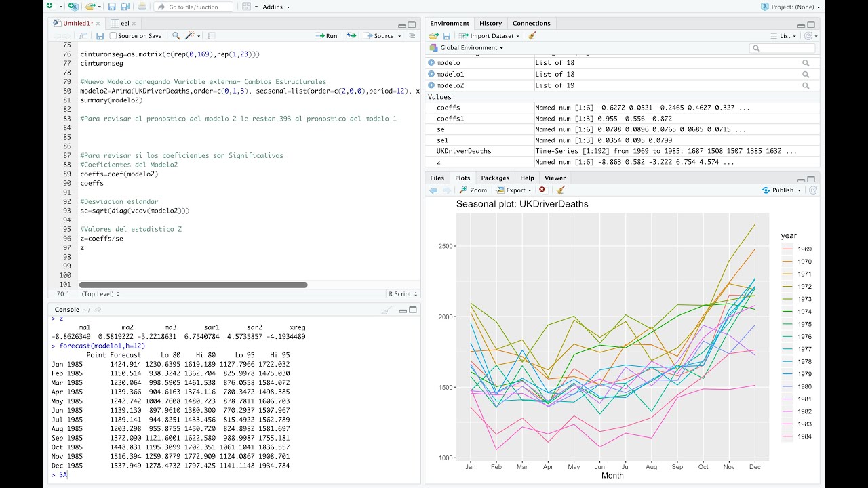Click the save all documents icon

[x=125, y=7]
